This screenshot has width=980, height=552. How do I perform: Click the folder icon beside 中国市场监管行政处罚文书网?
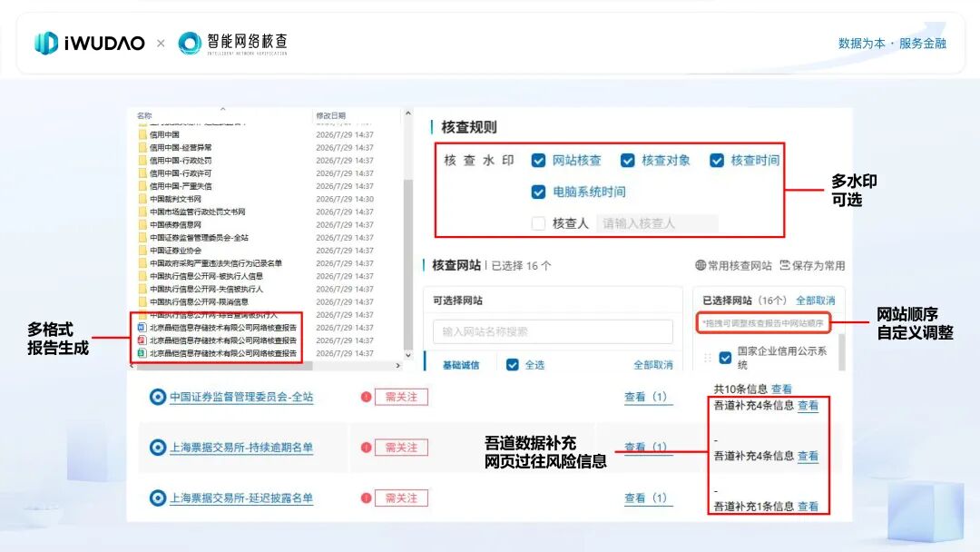142,212
